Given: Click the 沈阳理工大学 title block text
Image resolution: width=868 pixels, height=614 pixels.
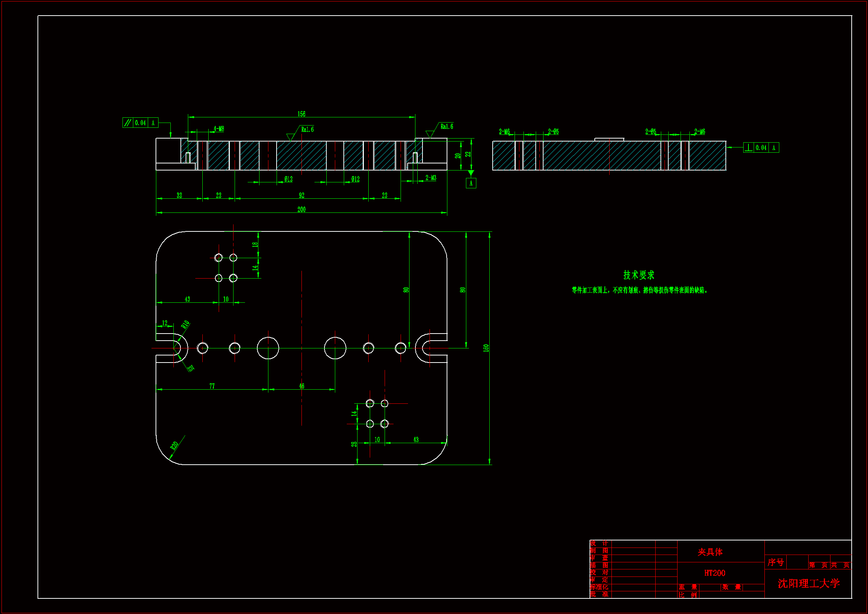Looking at the screenshot, I should click(808, 583).
